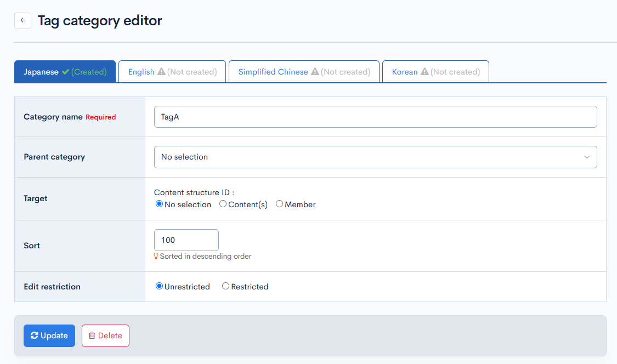The height and width of the screenshot is (364, 617).
Task: Click the warning icon on English tab
Action: tap(161, 72)
